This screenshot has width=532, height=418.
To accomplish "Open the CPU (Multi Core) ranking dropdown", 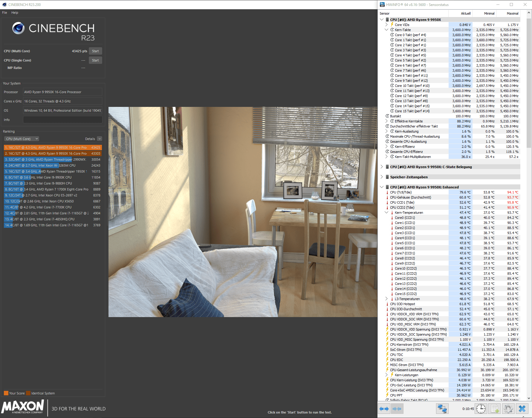I will [x=22, y=139].
